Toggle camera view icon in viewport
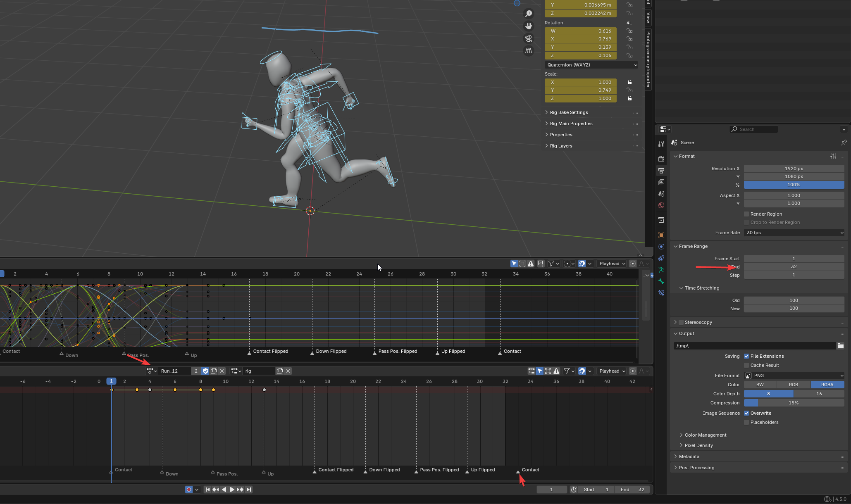This screenshot has width=851, height=504. [x=528, y=38]
